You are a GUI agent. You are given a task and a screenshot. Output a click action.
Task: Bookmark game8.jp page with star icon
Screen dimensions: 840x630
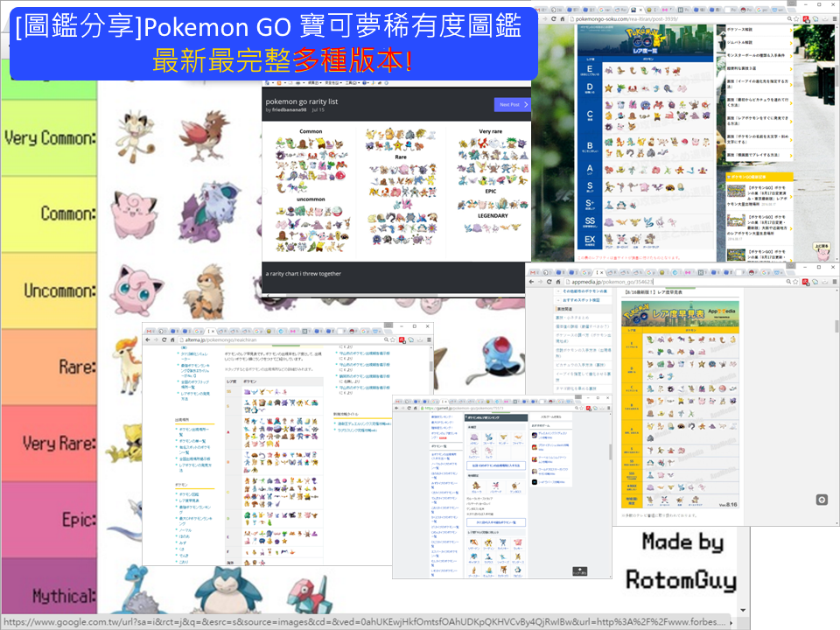click(x=581, y=409)
